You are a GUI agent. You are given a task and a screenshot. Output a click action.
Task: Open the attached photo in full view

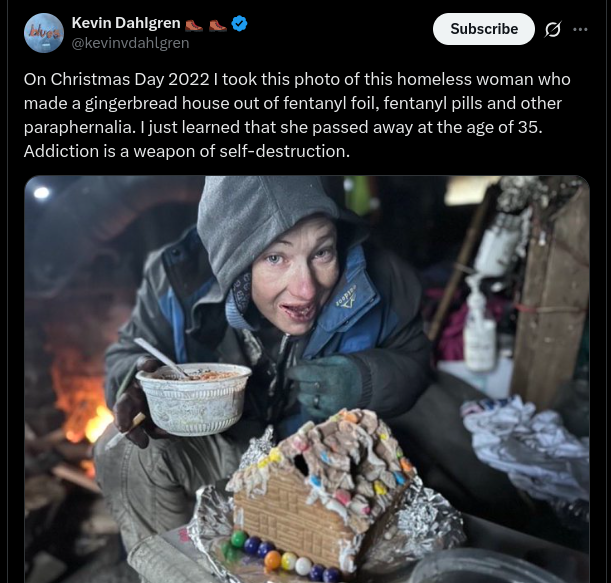(307, 379)
